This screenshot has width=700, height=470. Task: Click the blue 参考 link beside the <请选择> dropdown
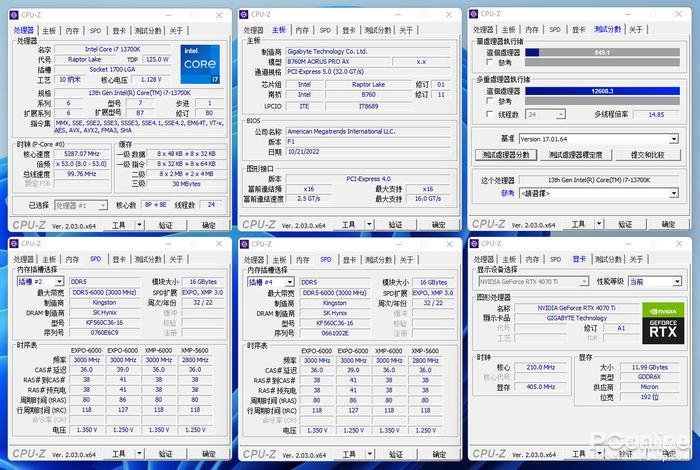pos(508,193)
